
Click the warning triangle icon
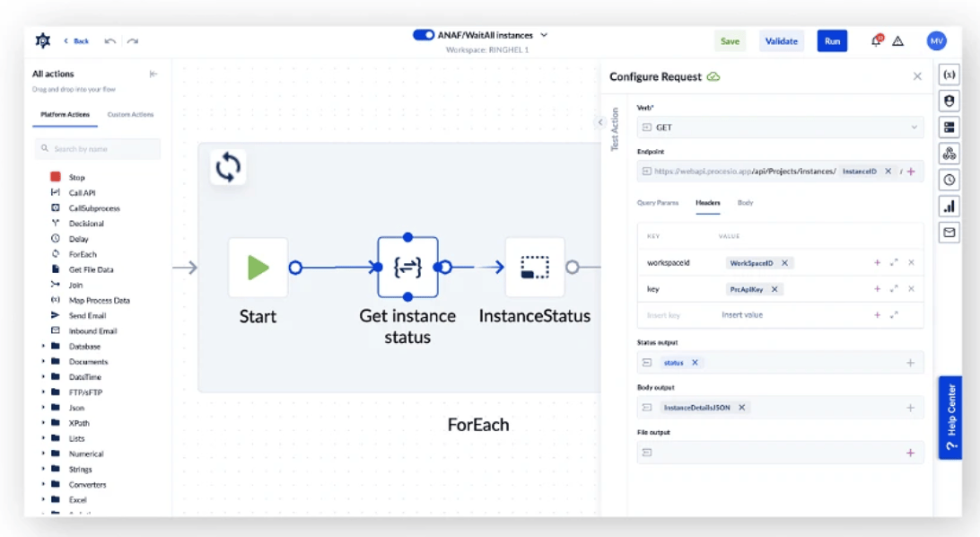pos(897,41)
